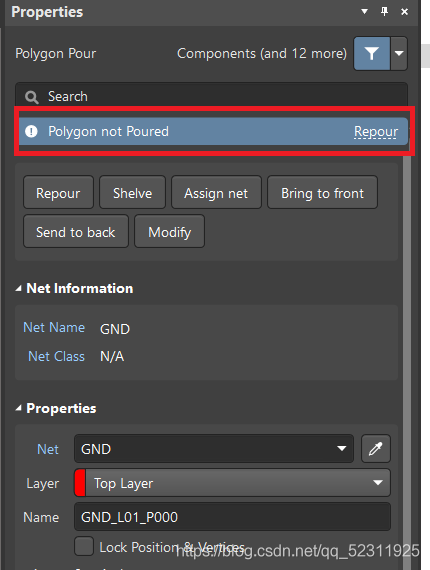Click the Send to back button
The height and width of the screenshot is (570, 430).
click(76, 232)
